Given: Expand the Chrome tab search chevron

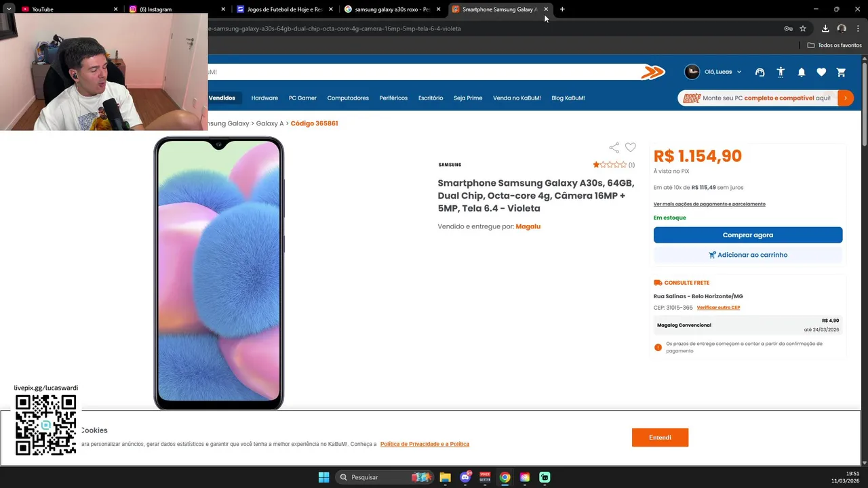Looking at the screenshot, I should pyautogui.click(x=9, y=9).
